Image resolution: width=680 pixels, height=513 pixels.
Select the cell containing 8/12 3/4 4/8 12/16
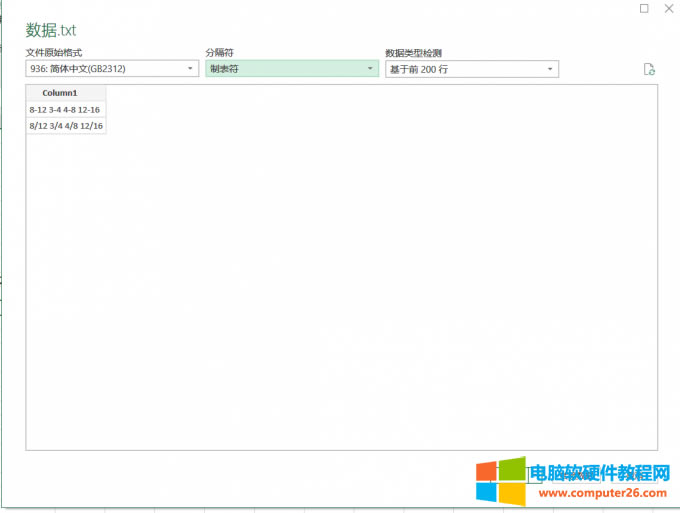pos(66,126)
